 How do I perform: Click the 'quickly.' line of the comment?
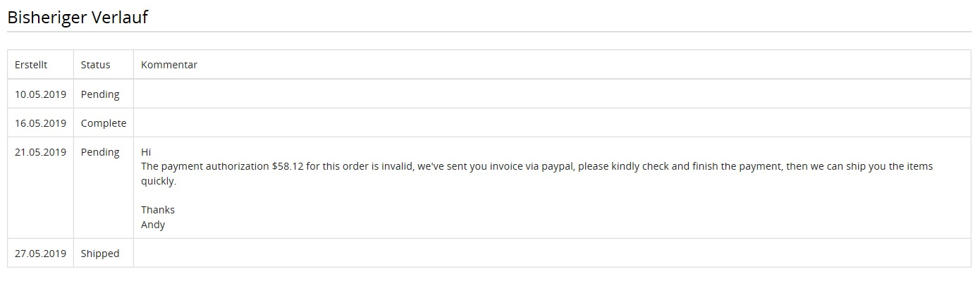(x=159, y=181)
